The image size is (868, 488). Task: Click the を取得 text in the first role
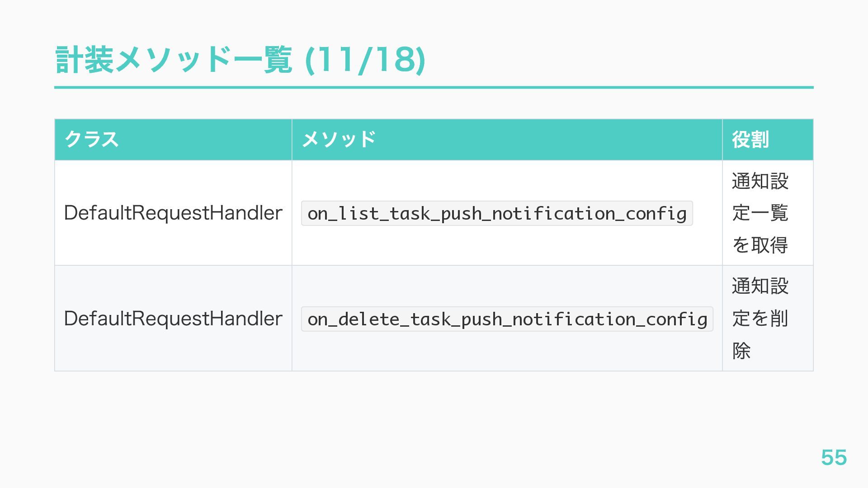point(760,245)
